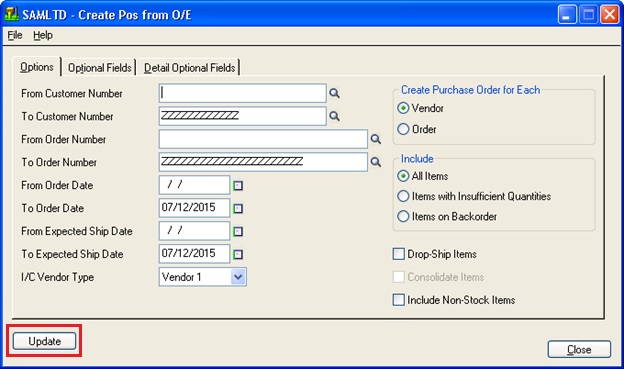Focus the From Order Number field
624x369 pixels.
pos(263,139)
